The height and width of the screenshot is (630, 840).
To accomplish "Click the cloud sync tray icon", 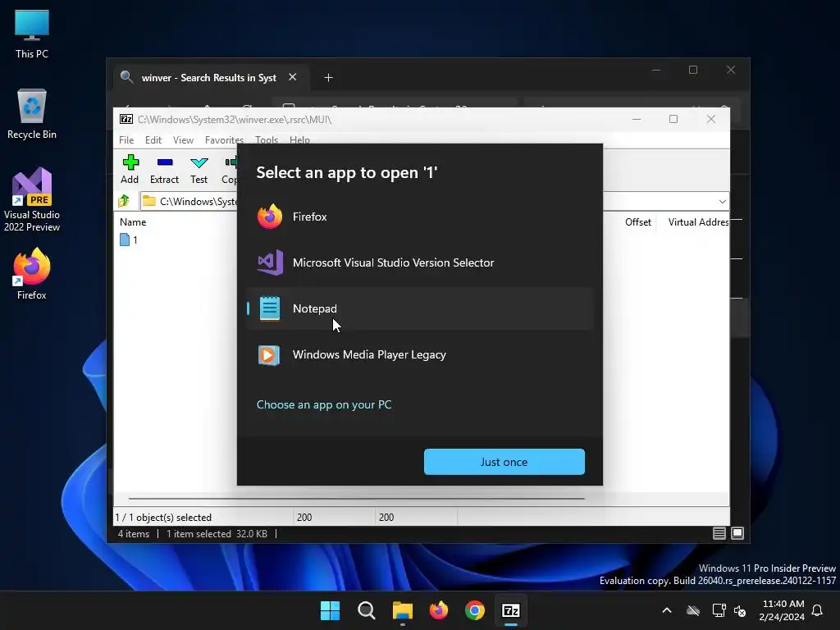I will pyautogui.click(x=693, y=610).
